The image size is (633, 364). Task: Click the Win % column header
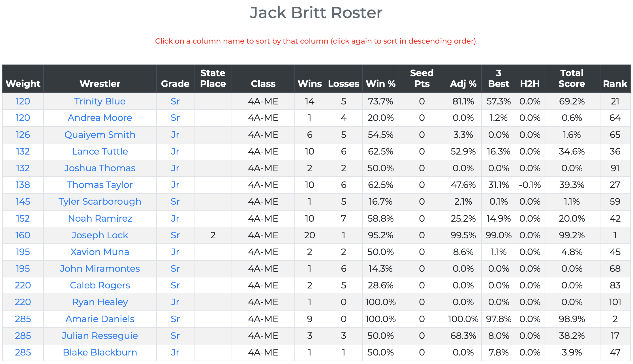coord(380,83)
